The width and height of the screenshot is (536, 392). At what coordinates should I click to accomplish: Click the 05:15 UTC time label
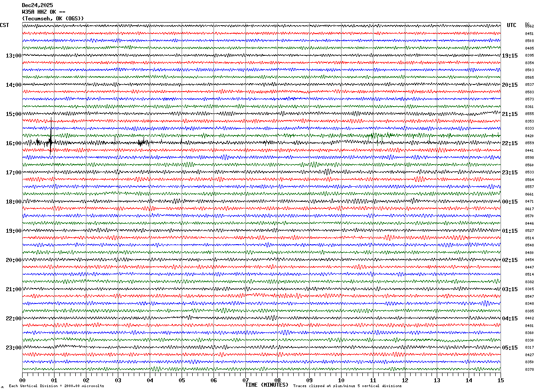coord(510,348)
